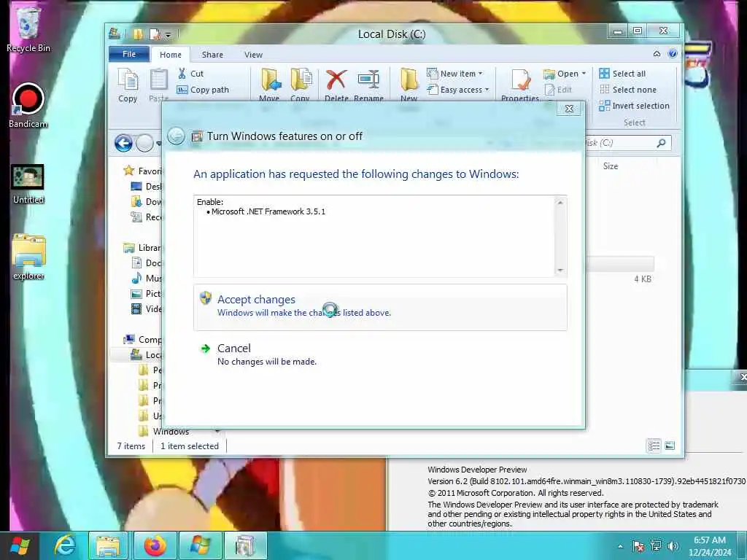Select the Recycle Bin desktop icon

pos(28,29)
